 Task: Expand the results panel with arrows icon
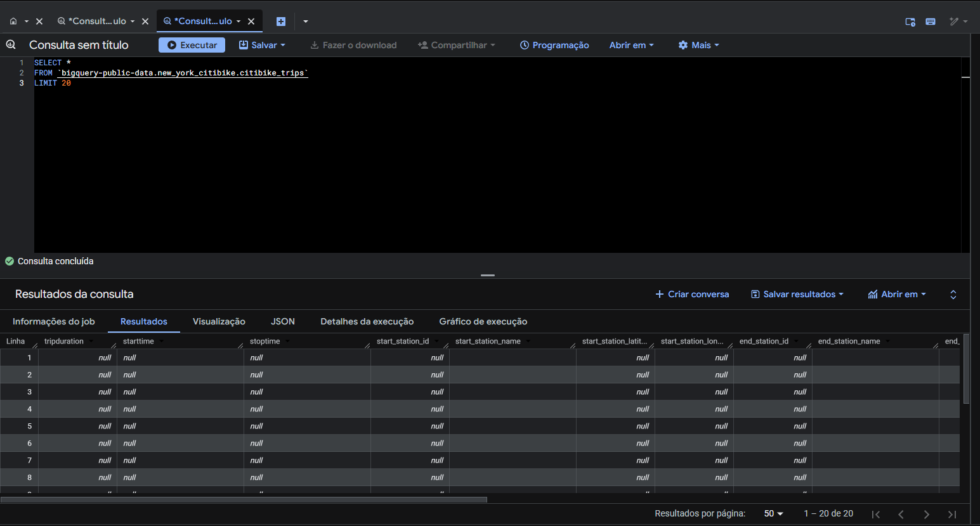click(x=953, y=295)
